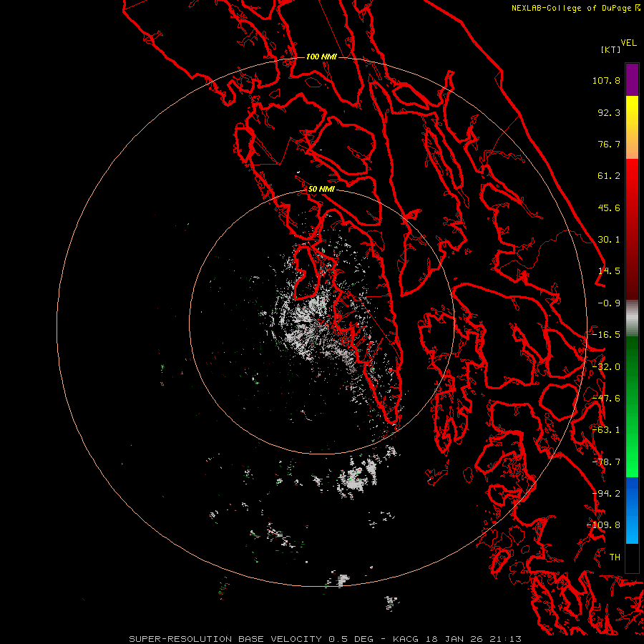
Task: Click the 61.2 value on velocity scale
Action: 609,176
